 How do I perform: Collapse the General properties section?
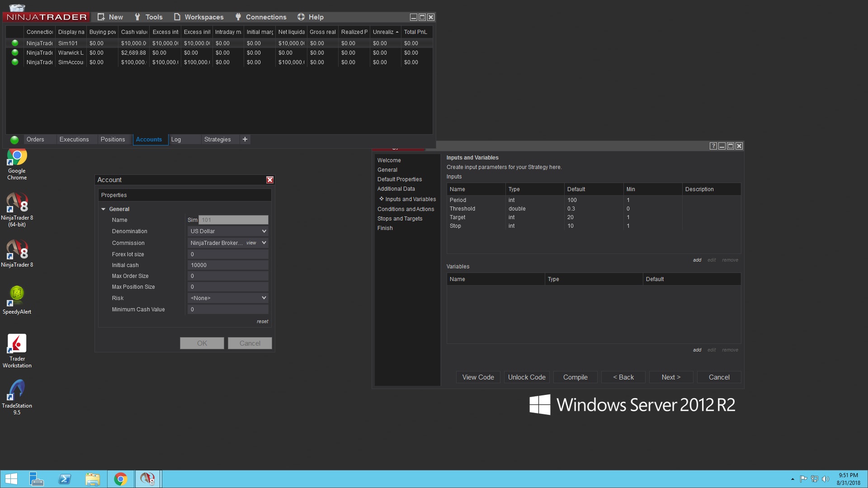(x=104, y=209)
